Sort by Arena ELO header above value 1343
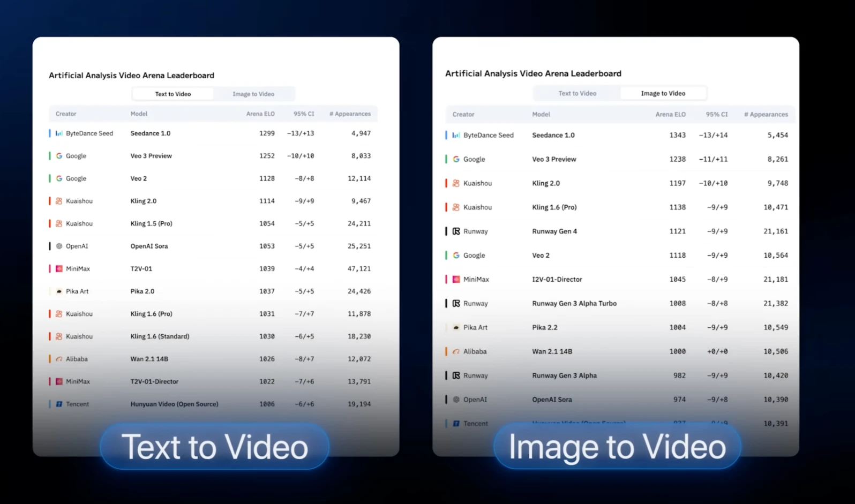 (671, 114)
